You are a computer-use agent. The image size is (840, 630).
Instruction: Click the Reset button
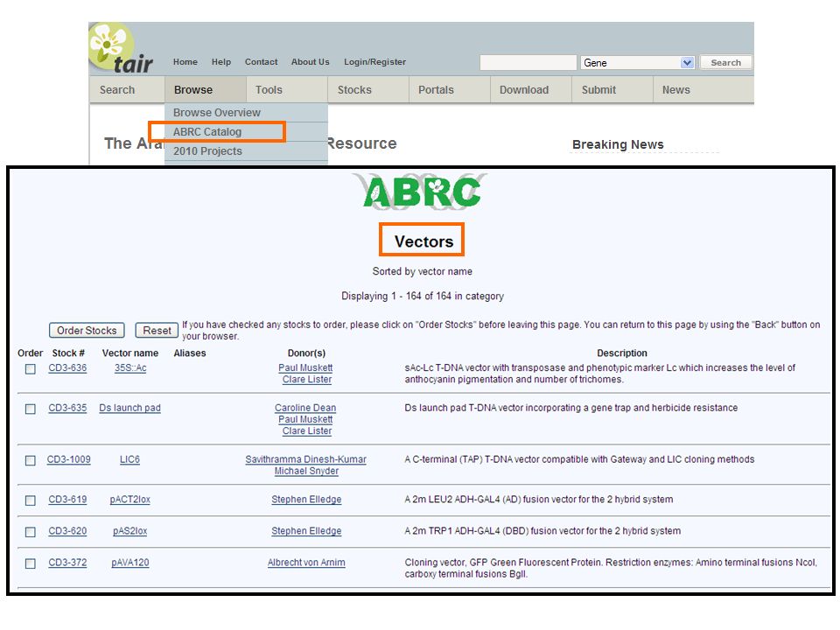click(157, 331)
